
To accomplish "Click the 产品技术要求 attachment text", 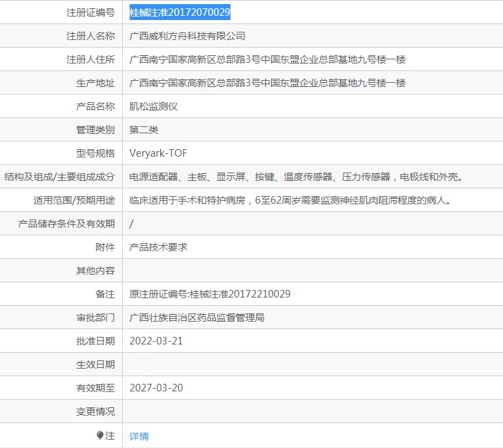I will point(158,247).
